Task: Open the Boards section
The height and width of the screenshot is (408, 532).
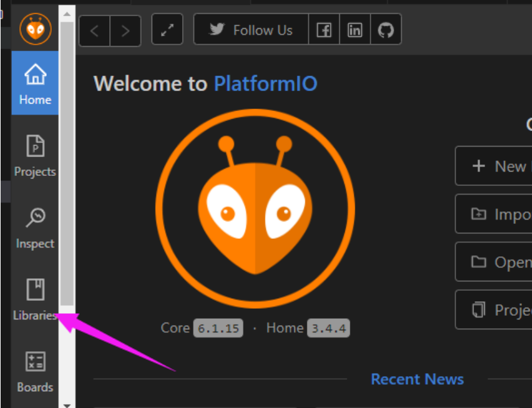Action: point(35,372)
